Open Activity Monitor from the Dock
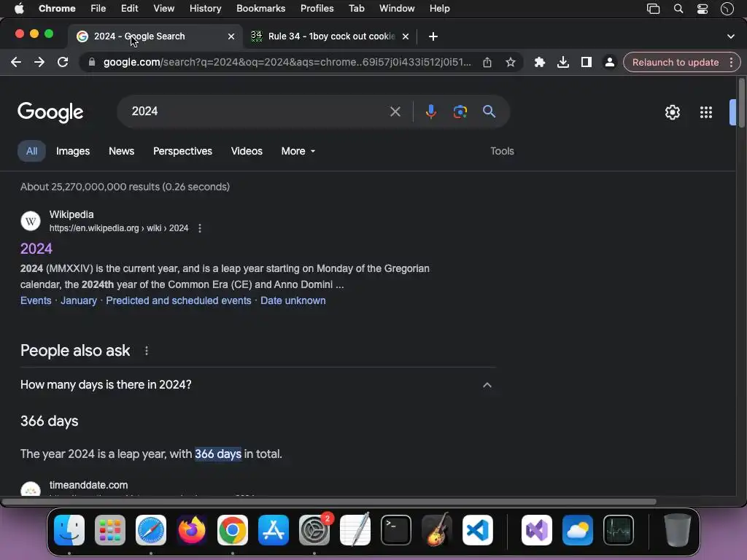Screen dimensions: 747x560 click(x=619, y=530)
